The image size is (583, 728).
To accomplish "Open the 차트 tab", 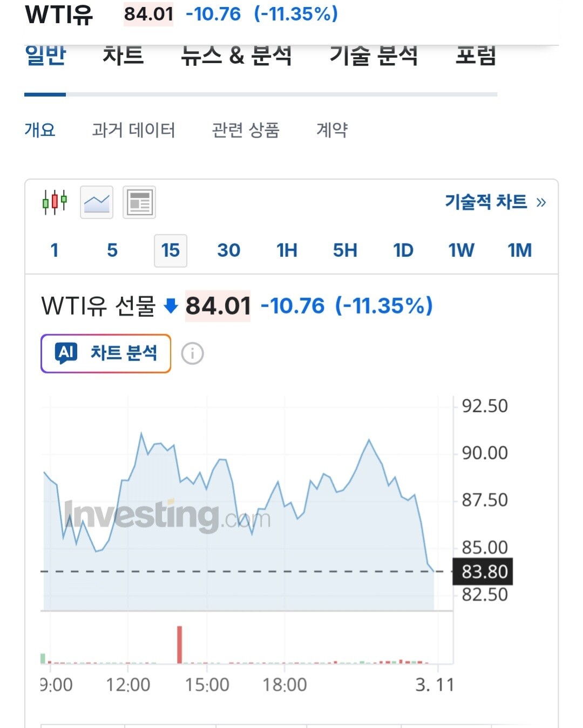I will coord(123,56).
